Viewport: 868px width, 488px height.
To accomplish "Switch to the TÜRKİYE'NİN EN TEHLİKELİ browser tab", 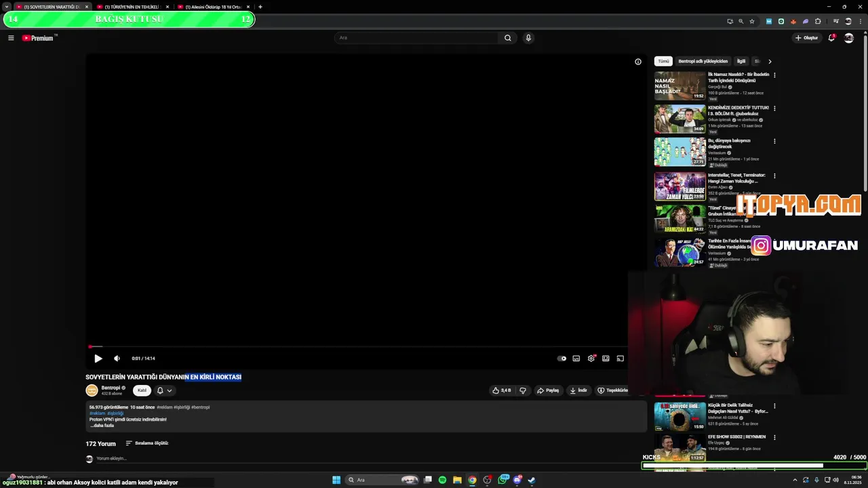I will tap(132, 7).
